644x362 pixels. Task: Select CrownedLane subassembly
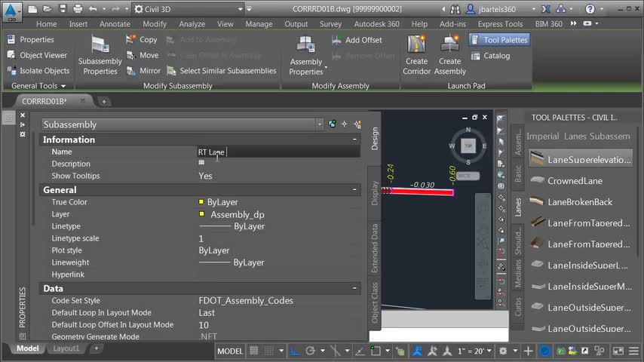567,181
